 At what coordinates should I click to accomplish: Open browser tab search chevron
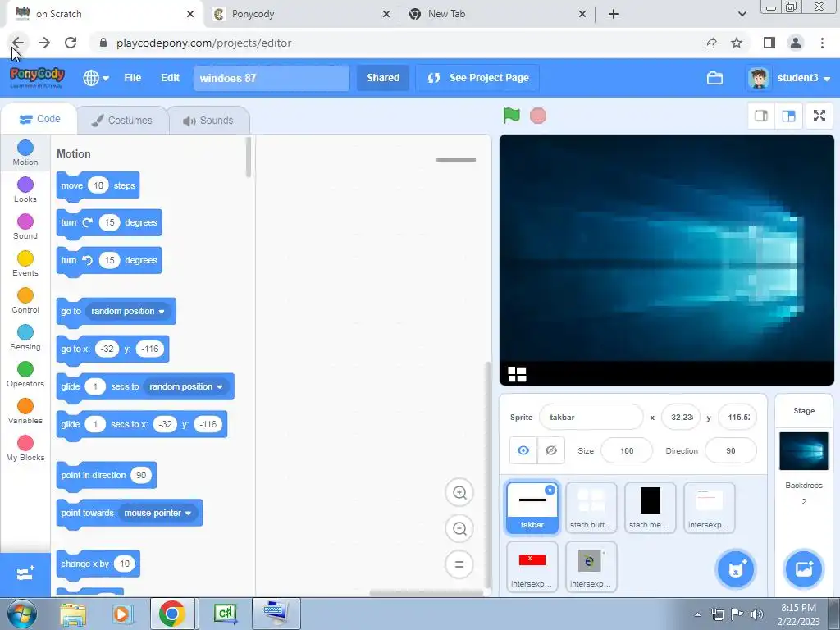(x=742, y=14)
